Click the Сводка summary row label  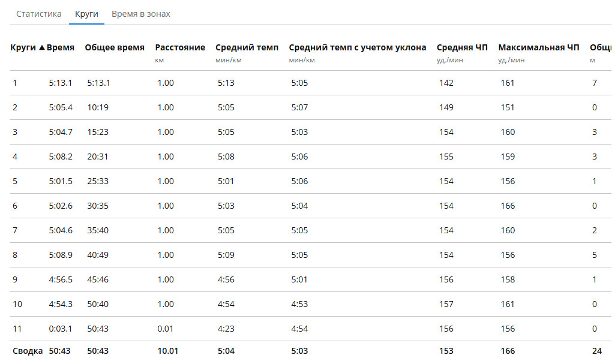point(28,351)
